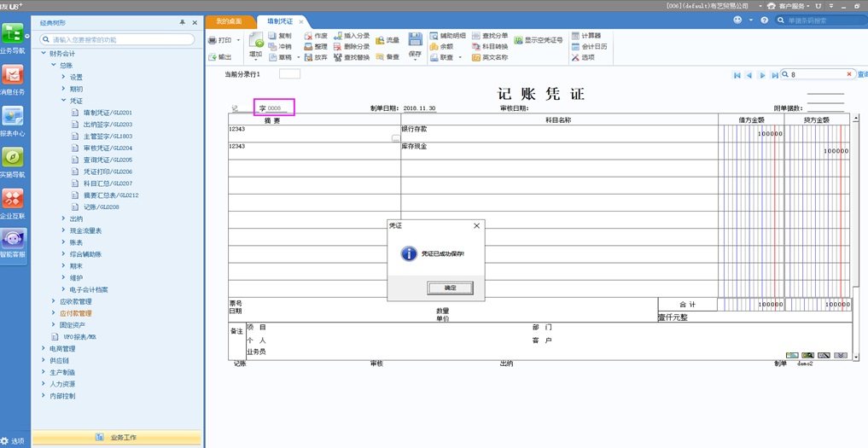Click the 流量 cash flow icon
The width and height of the screenshot is (868, 448).
[x=380, y=40]
